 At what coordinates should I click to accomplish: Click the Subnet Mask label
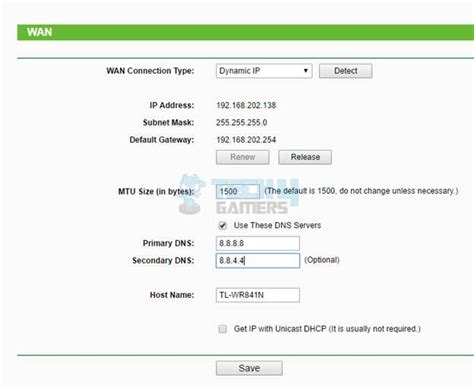pos(168,122)
